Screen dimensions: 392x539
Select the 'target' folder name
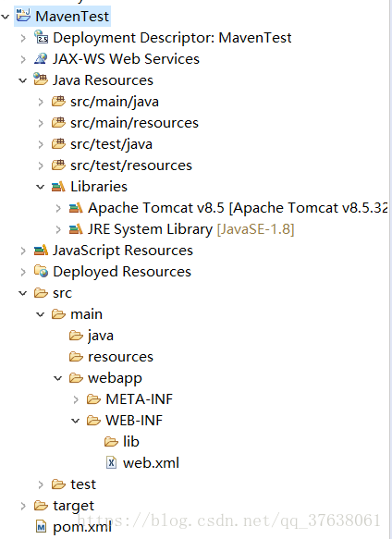point(73,506)
